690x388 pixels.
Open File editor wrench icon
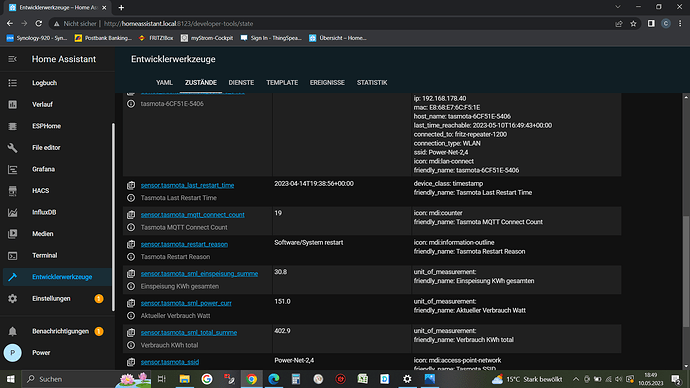[x=12, y=147]
